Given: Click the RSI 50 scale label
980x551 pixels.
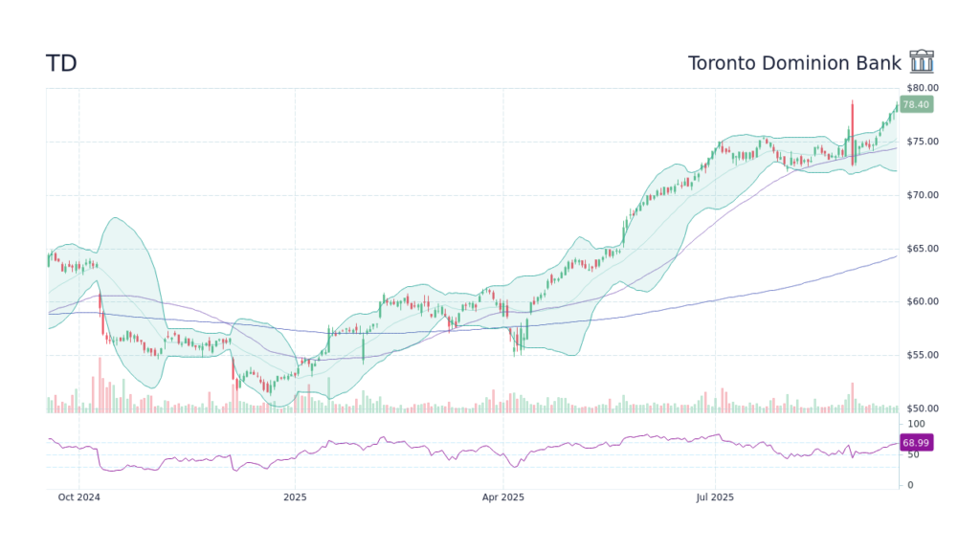Looking at the screenshot, I should pyautogui.click(x=913, y=454).
